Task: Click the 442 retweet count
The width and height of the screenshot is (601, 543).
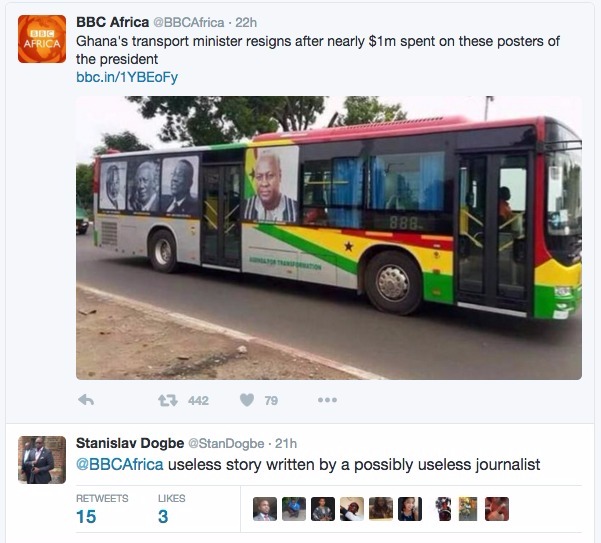Action: [x=198, y=401]
